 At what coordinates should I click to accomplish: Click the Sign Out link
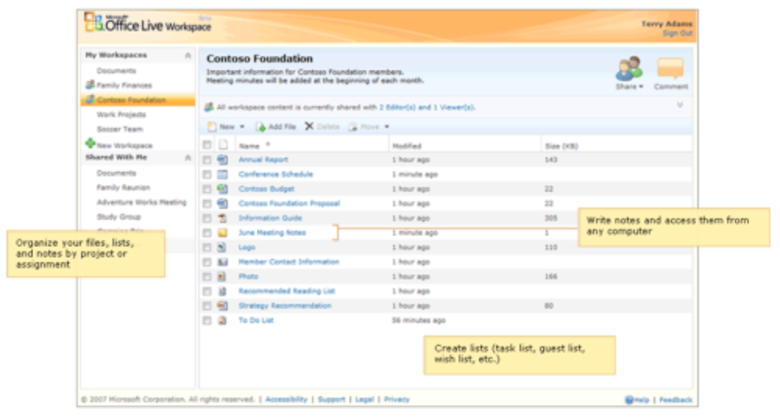(678, 33)
